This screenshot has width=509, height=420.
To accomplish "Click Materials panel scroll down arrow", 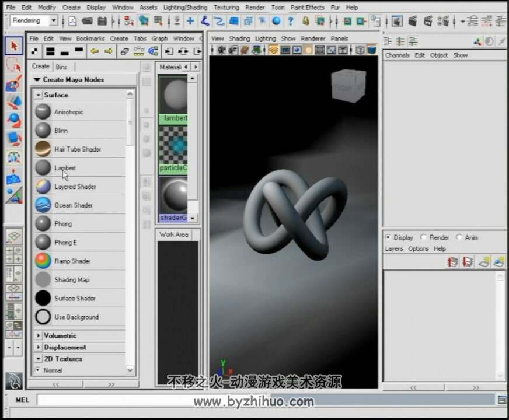I will (x=193, y=218).
